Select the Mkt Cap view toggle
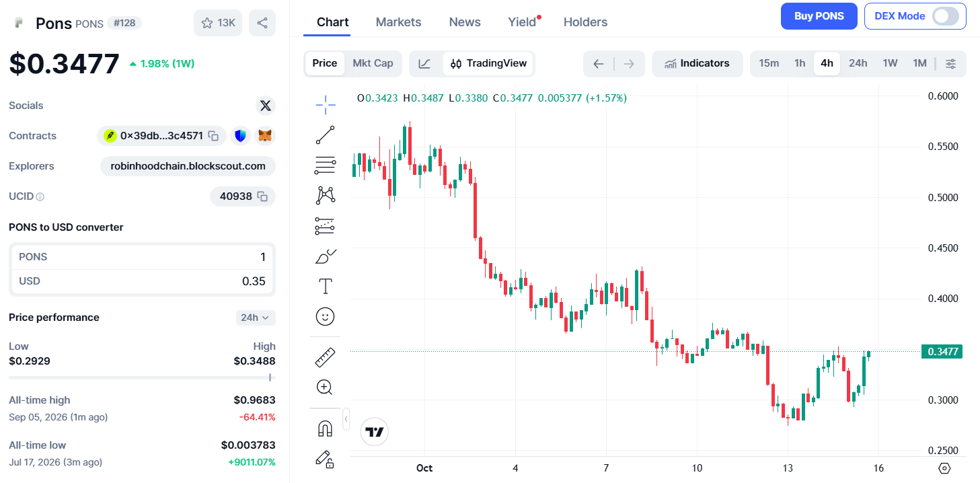Image resolution: width=980 pixels, height=483 pixels. pos(373,63)
